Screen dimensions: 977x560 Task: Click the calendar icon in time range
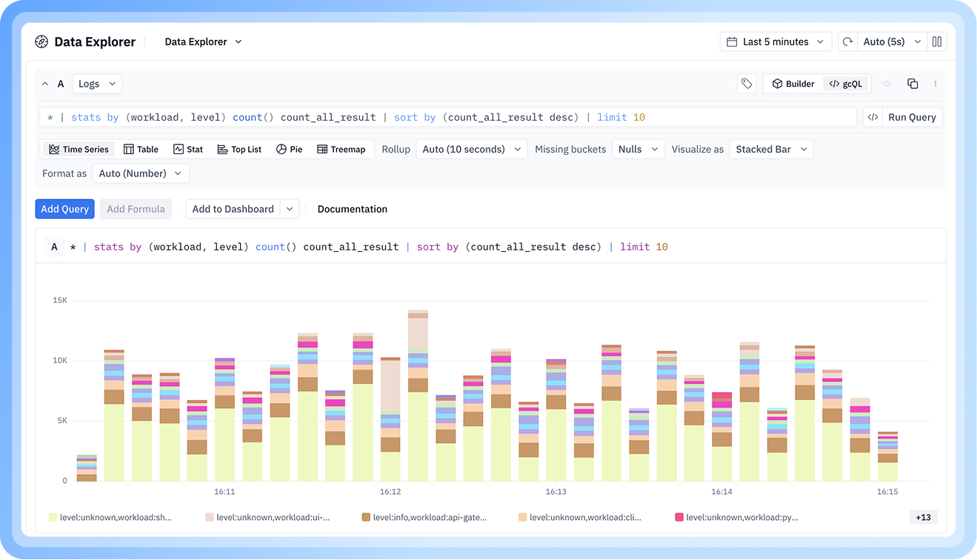(x=732, y=41)
